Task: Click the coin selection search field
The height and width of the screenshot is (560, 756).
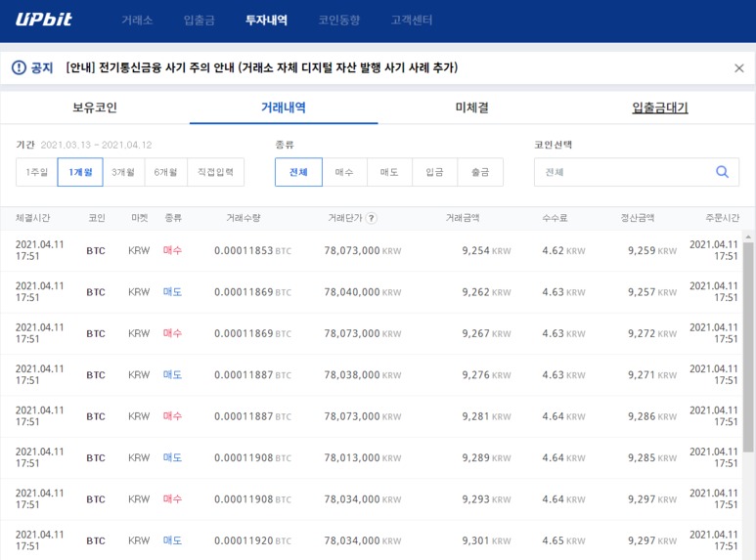Action: (637, 172)
